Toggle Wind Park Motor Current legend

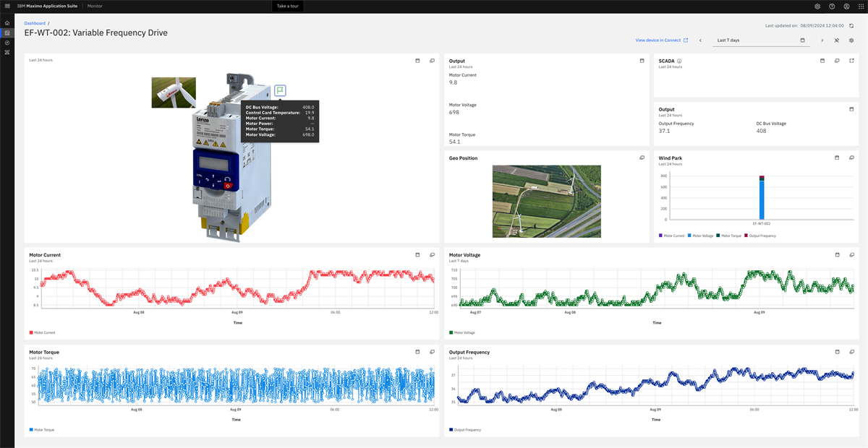(x=672, y=236)
